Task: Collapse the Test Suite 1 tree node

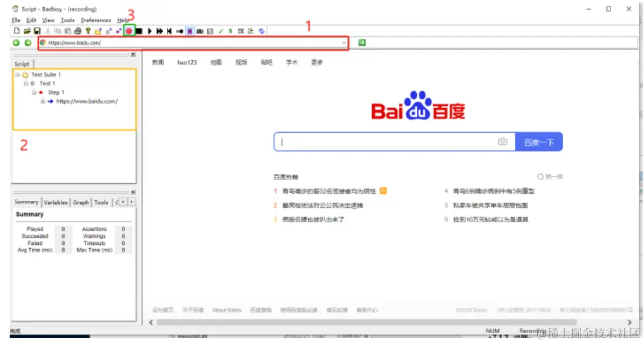Action: click(17, 75)
